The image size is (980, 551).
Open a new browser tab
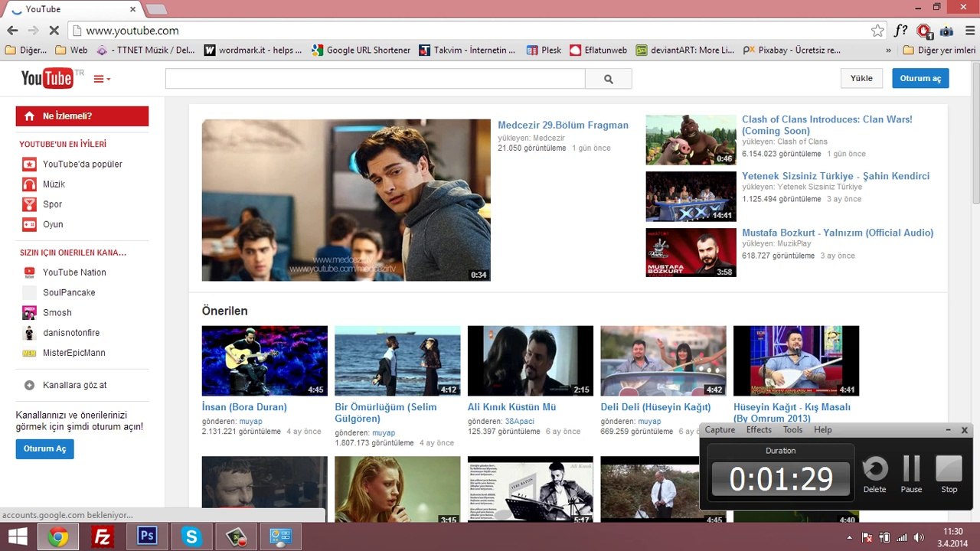(x=156, y=9)
